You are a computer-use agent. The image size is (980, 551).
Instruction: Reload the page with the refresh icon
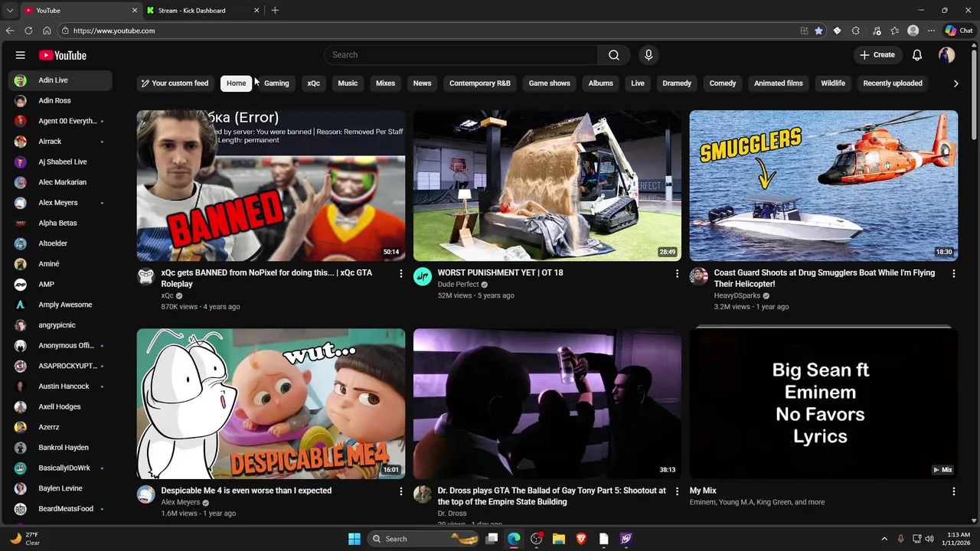tap(28, 31)
